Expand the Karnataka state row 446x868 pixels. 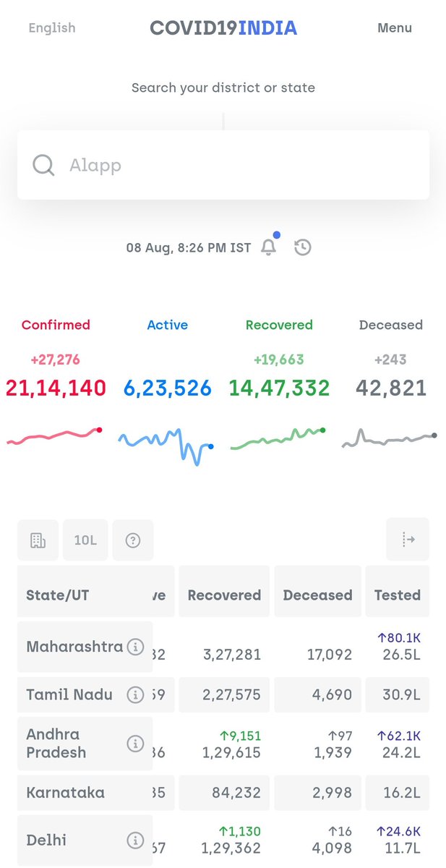[223, 793]
